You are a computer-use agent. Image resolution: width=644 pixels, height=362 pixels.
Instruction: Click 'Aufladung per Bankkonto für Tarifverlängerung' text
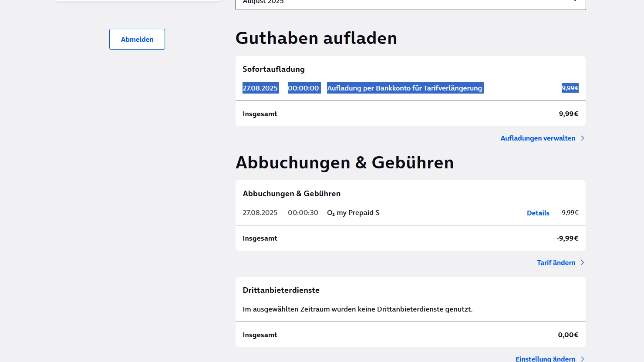point(405,88)
